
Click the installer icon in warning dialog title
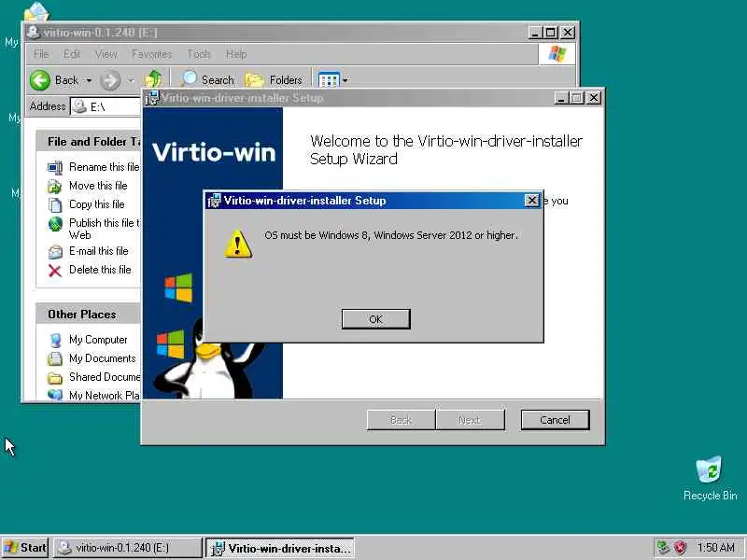(x=214, y=201)
